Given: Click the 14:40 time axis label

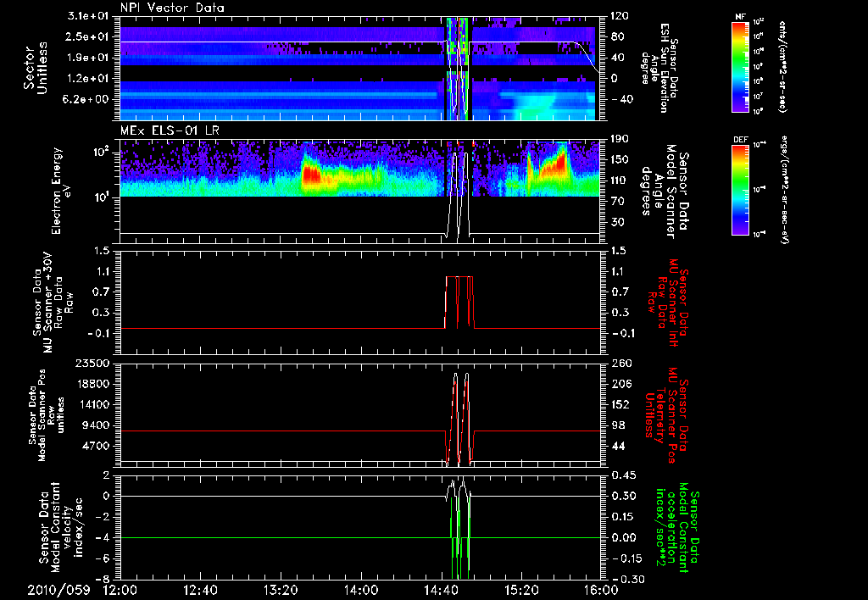Looking at the screenshot, I should [440, 589].
